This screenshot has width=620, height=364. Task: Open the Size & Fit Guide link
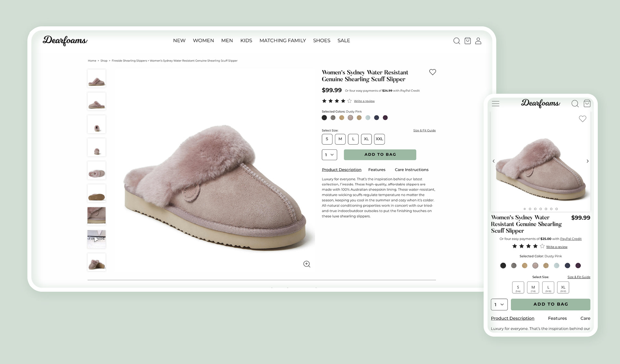[424, 130]
